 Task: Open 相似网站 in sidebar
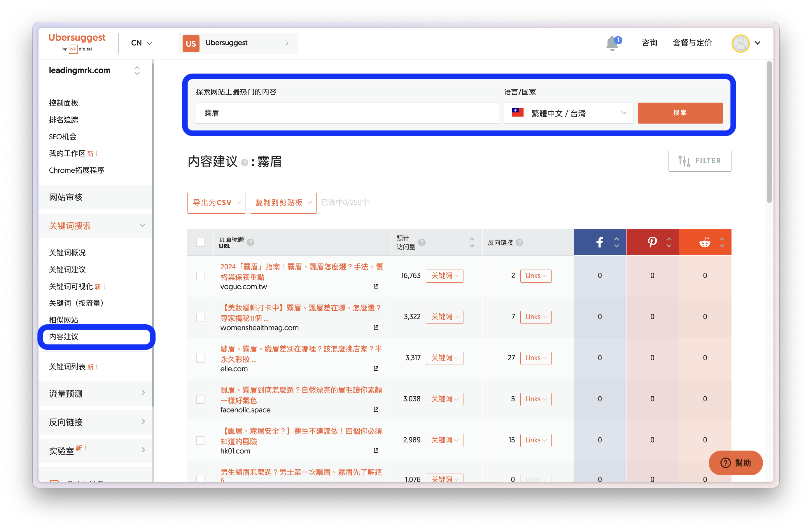coord(64,320)
